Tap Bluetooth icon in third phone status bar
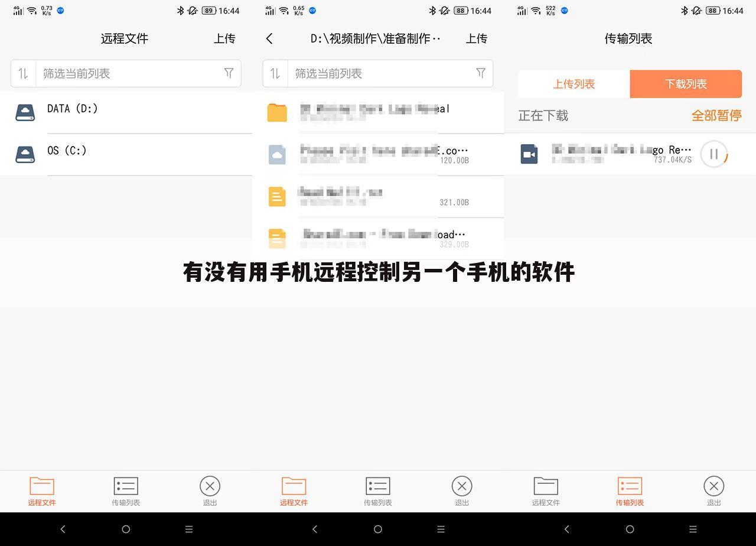The height and width of the screenshot is (546, 756). tap(685, 11)
